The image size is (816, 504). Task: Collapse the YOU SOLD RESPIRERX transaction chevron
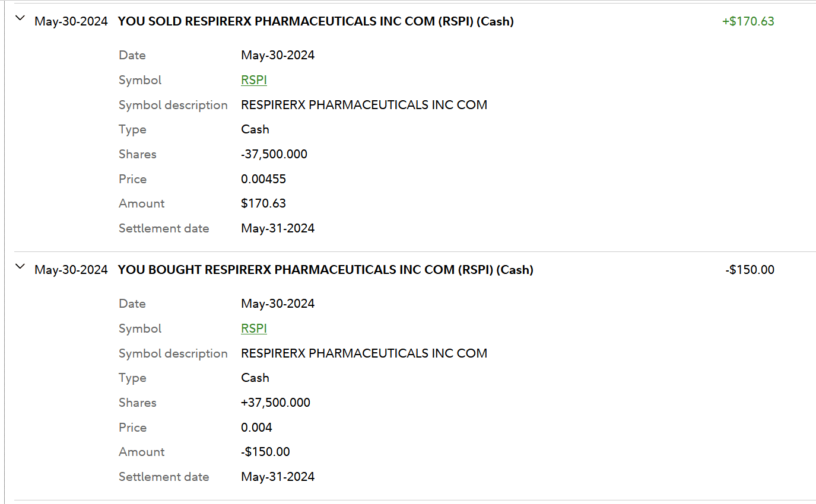click(x=20, y=18)
